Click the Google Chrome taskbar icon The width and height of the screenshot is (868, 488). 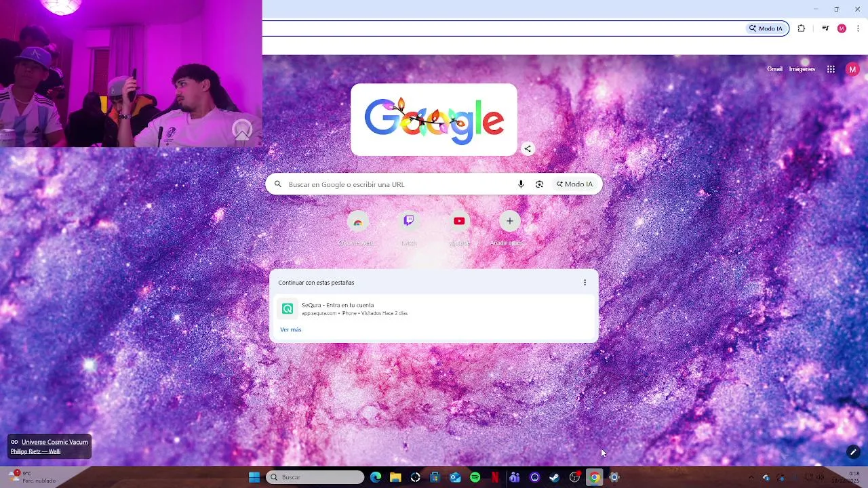[594, 477]
